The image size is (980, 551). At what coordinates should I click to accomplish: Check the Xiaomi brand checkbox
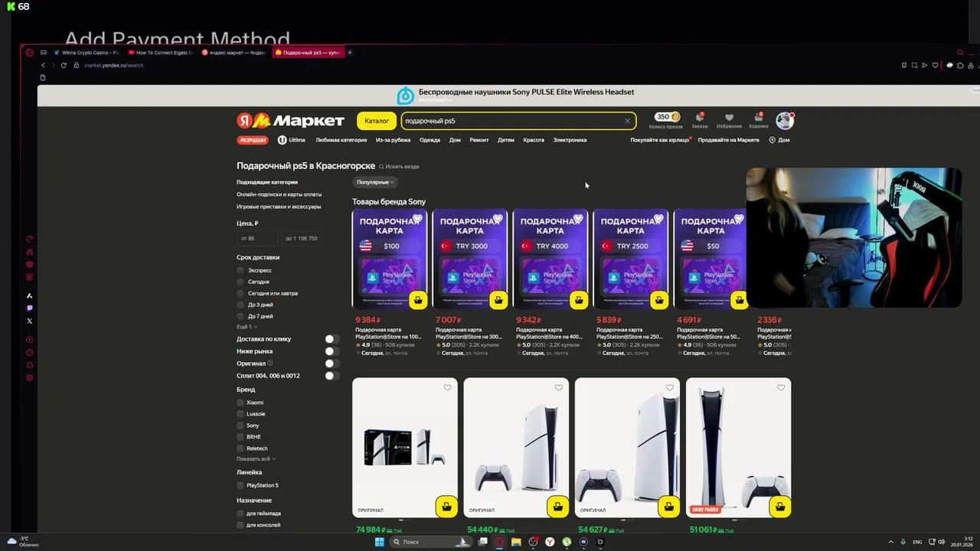[240, 403]
